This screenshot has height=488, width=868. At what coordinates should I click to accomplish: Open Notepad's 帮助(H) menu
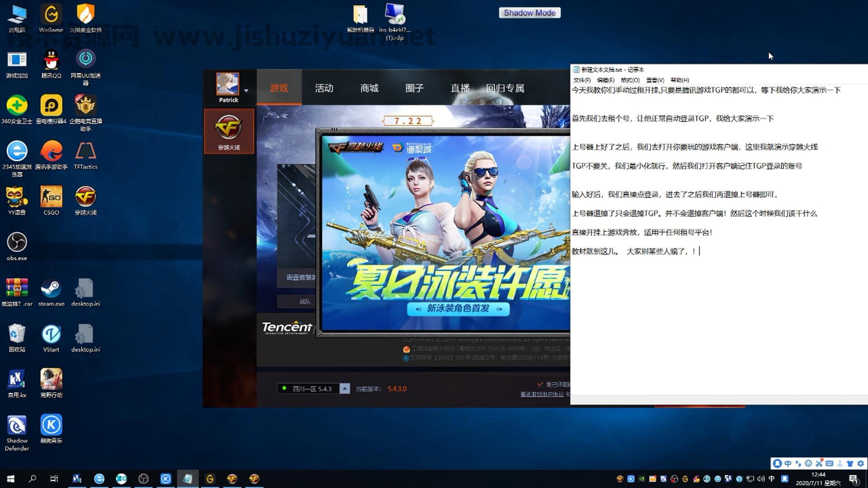pos(680,80)
